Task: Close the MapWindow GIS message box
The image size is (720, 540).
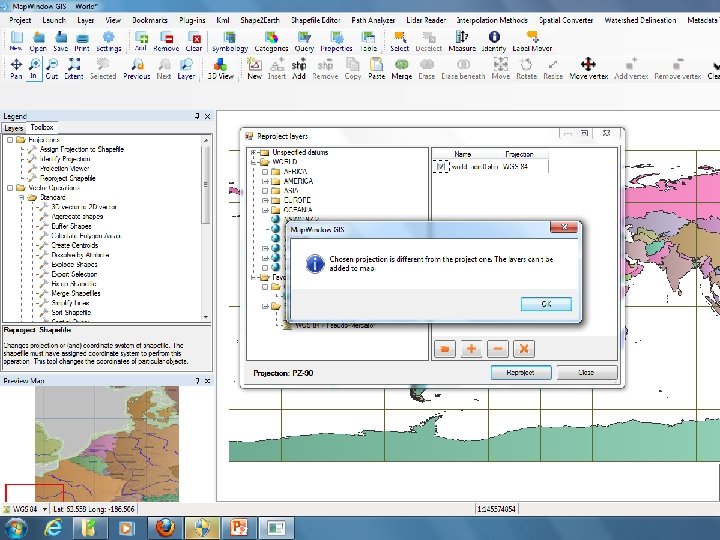Action: tap(564, 227)
